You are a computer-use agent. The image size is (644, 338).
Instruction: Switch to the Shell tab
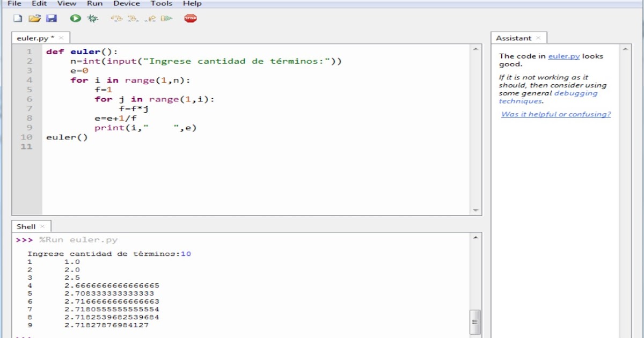click(26, 226)
